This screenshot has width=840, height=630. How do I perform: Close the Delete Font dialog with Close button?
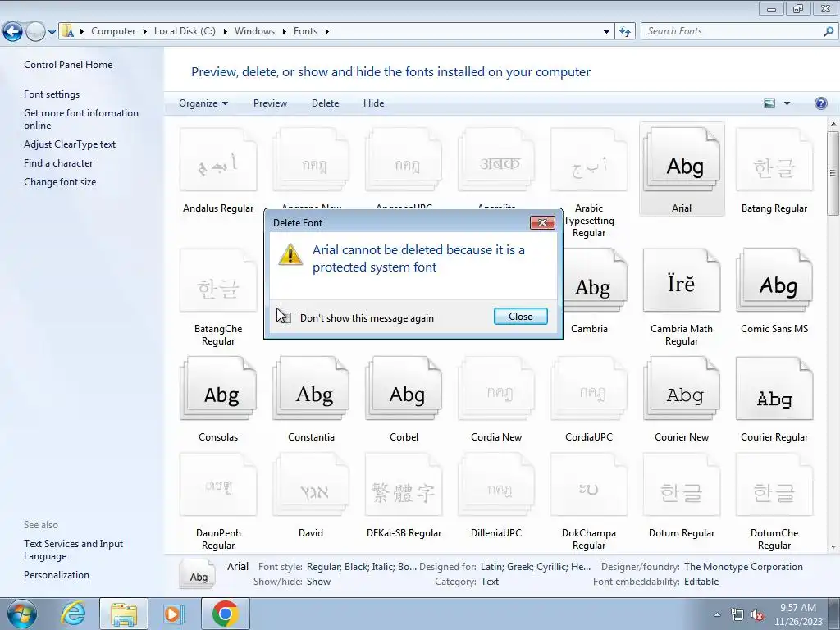pyautogui.click(x=520, y=317)
